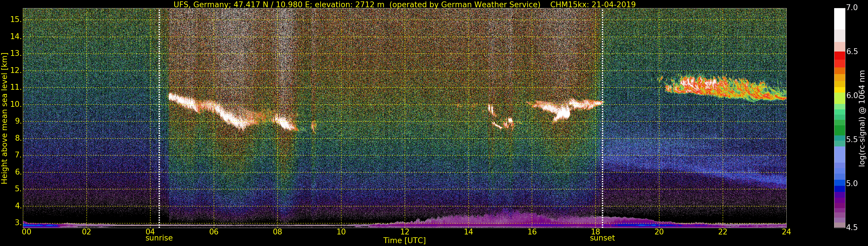Click the '14.' height tick label
Image resolution: width=868 pixels, height=246 pixels.
pyautogui.click(x=16, y=37)
